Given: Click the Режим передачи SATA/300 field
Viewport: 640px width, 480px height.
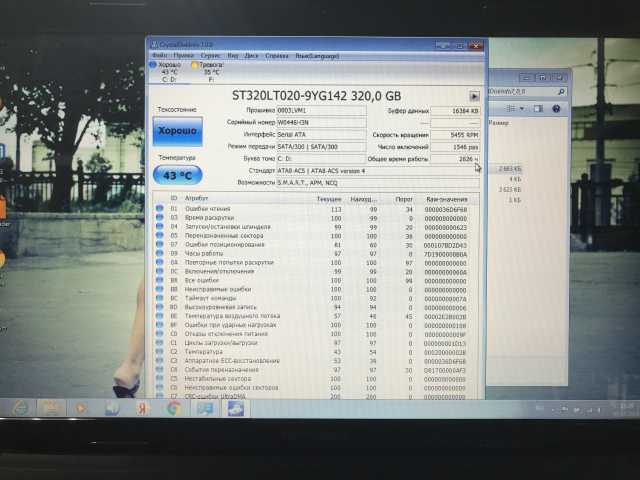Looking at the screenshot, I should 321,147.
